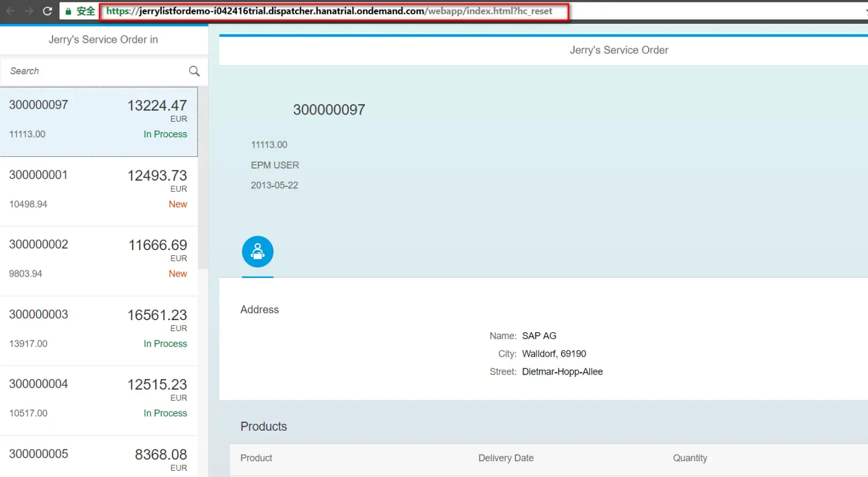Image resolution: width=868 pixels, height=477 pixels.
Task: Click the amount 11666.69
Action: point(157,245)
